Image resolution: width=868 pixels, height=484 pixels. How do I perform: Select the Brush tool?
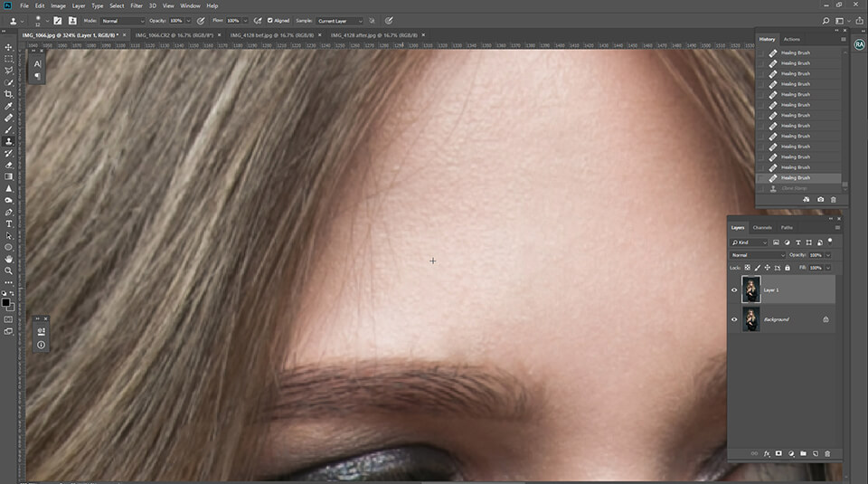(8, 129)
